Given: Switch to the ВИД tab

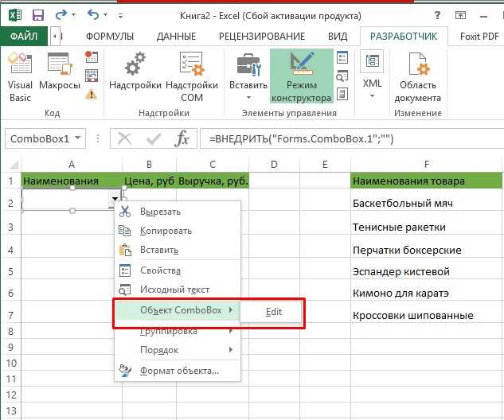Looking at the screenshot, I should [338, 37].
